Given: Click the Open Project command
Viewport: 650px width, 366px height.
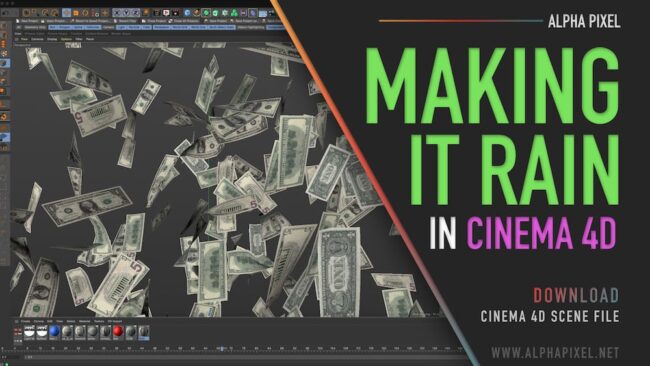Looking at the screenshot, I should 53,21.
